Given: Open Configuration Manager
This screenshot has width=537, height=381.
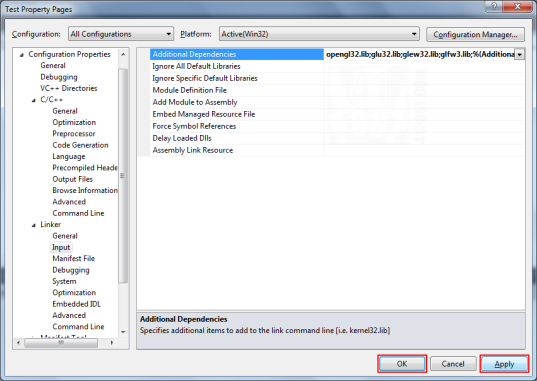Looking at the screenshot, I should click(x=475, y=35).
